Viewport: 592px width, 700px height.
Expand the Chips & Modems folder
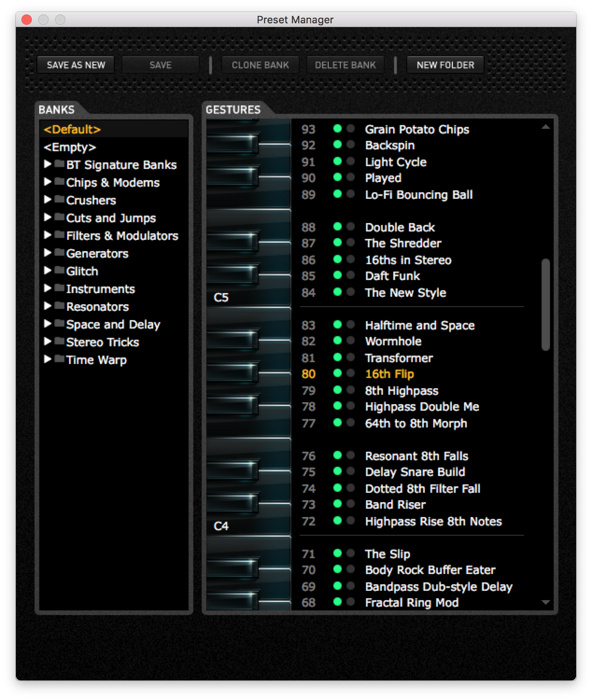(48, 182)
